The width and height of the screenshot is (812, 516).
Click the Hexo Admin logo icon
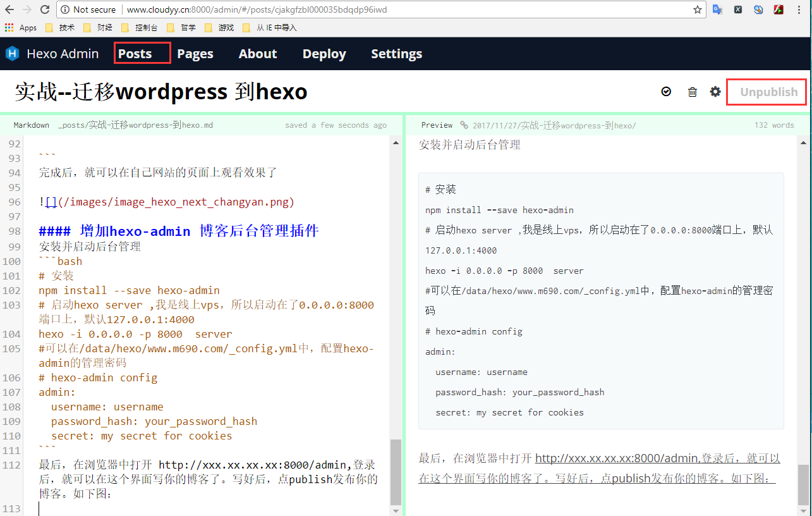pos(12,54)
